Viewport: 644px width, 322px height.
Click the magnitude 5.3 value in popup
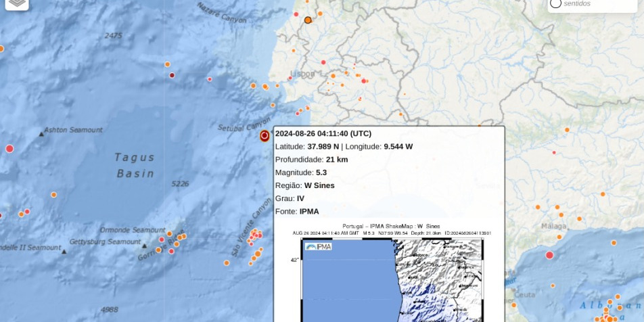coord(321,172)
